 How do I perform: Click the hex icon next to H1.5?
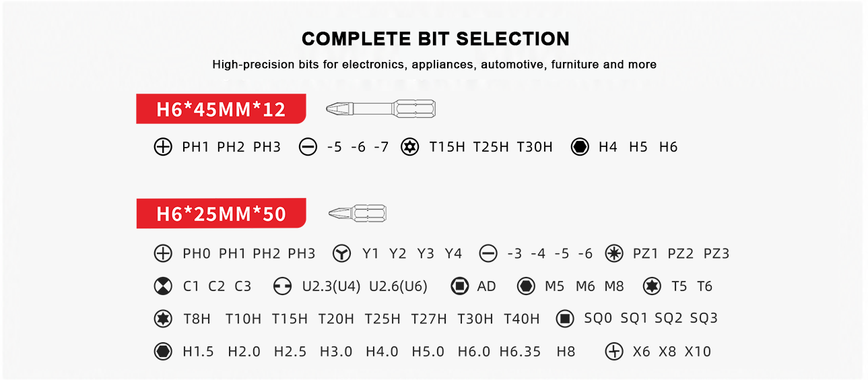[163, 351]
